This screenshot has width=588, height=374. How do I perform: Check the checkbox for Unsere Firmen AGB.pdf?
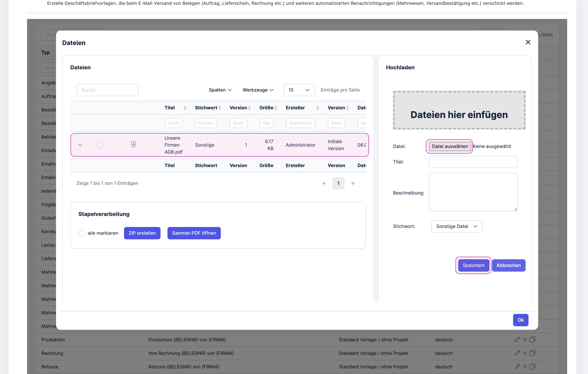point(100,145)
